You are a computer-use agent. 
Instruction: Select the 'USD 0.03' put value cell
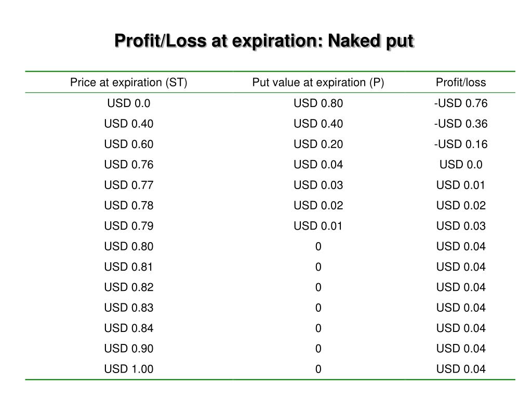click(318, 185)
